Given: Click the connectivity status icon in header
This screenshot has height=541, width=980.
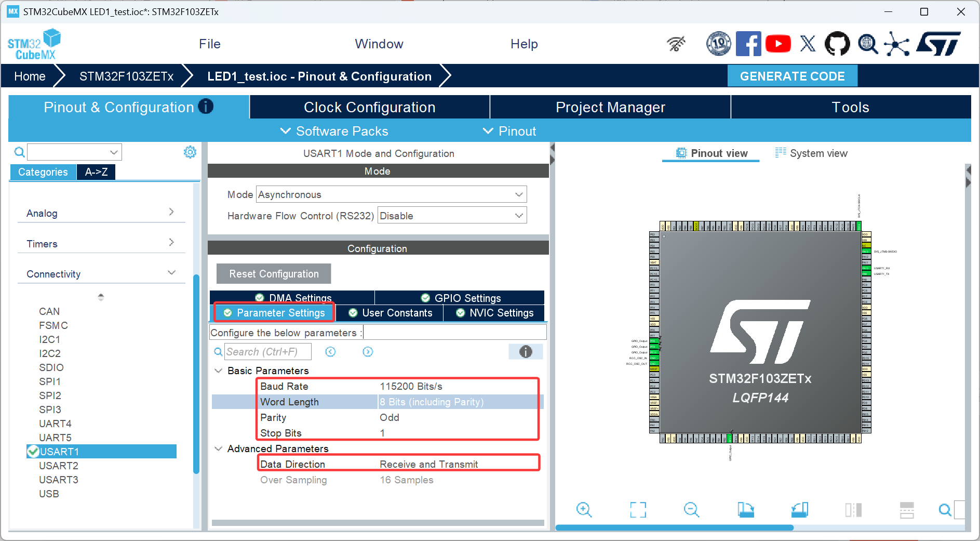Looking at the screenshot, I should [x=676, y=44].
